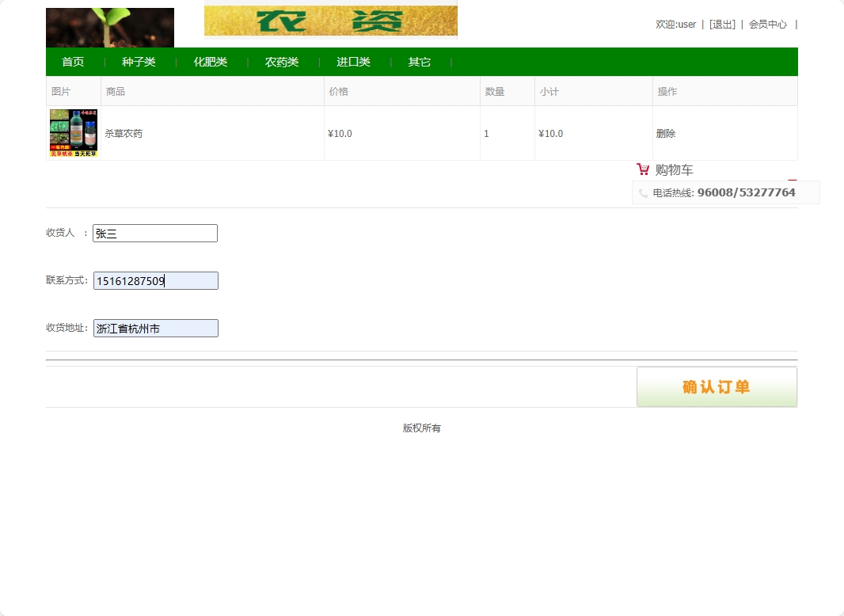Select the 种子类 category
The width and height of the screenshot is (844, 616).
pos(139,61)
